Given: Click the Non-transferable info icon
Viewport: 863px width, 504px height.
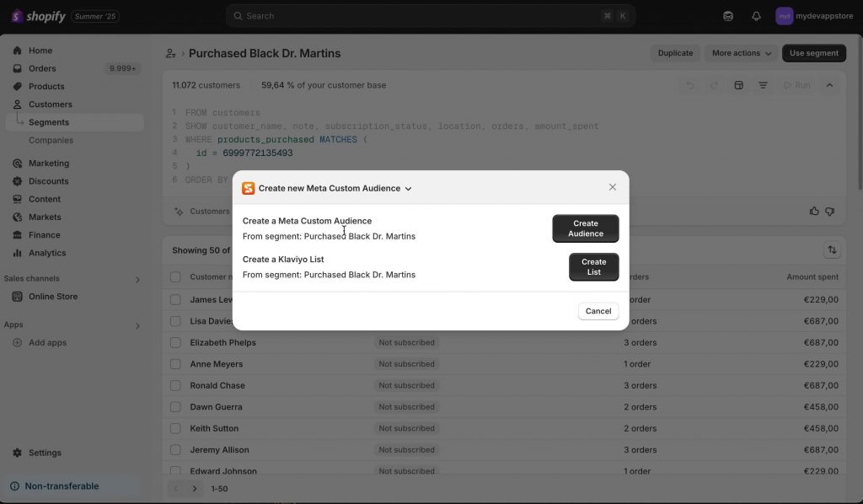Looking at the screenshot, I should [x=15, y=486].
